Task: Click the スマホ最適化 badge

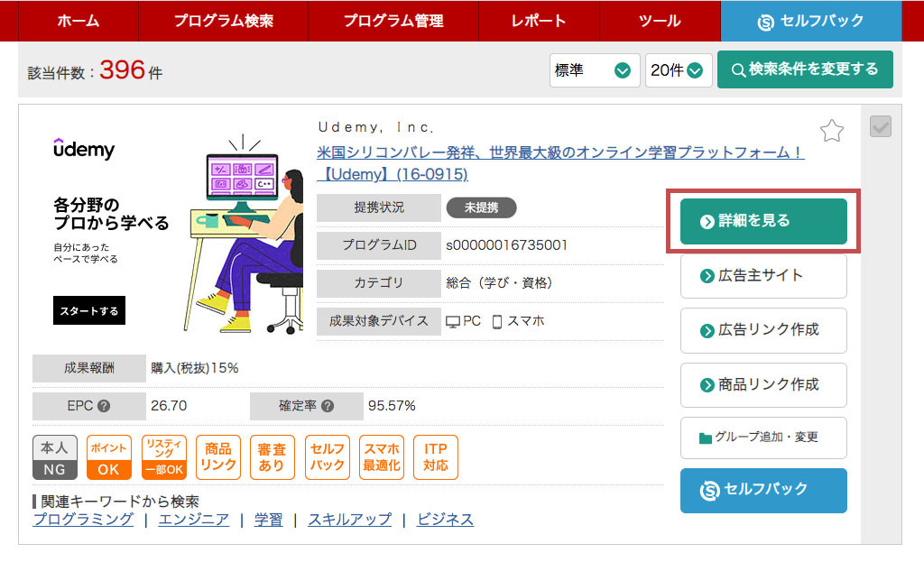Action: (382, 457)
